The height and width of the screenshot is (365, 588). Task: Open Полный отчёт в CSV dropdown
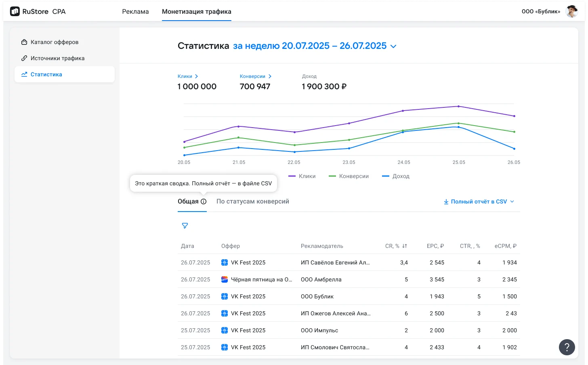[479, 201]
